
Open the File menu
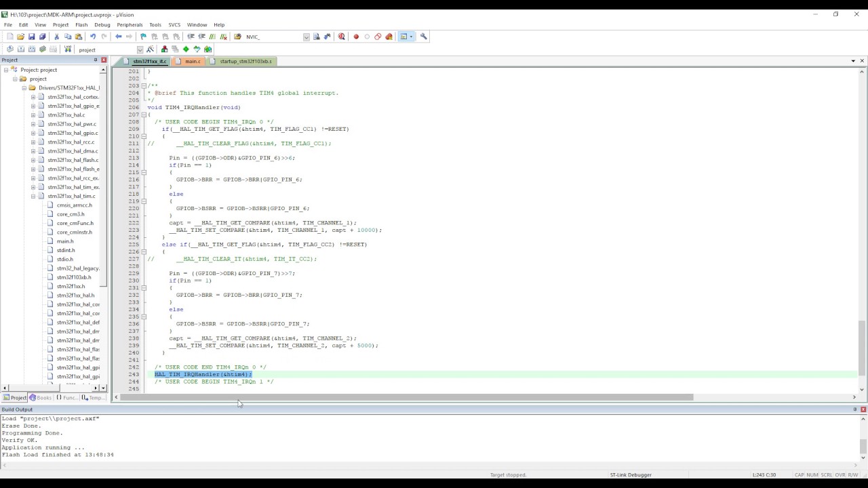coord(8,24)
